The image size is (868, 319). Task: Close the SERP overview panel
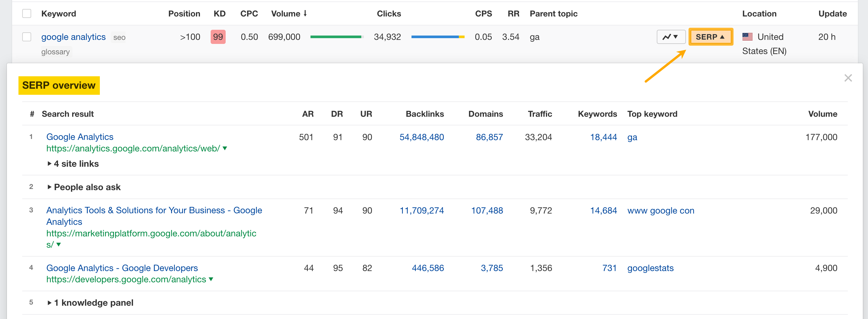848,78
